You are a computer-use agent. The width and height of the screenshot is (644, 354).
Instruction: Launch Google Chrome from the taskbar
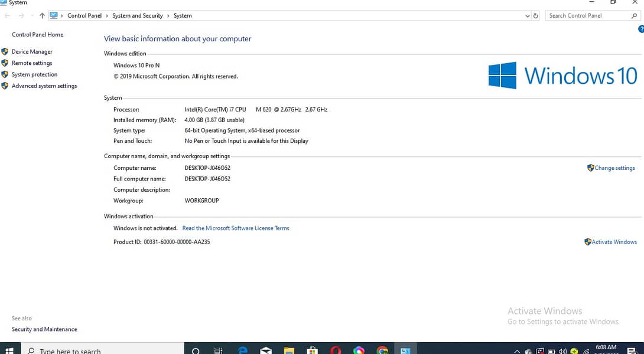point(382,350)
